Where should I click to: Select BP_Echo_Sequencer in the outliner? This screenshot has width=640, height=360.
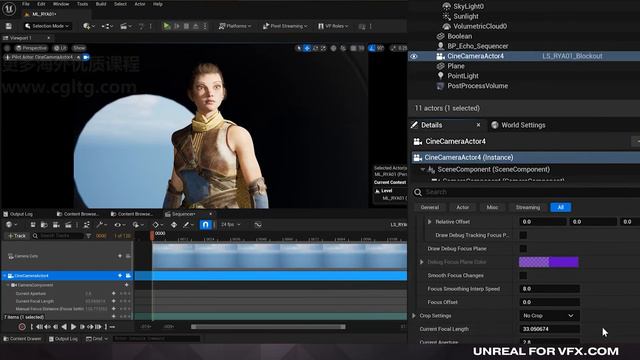click(478, 46)
